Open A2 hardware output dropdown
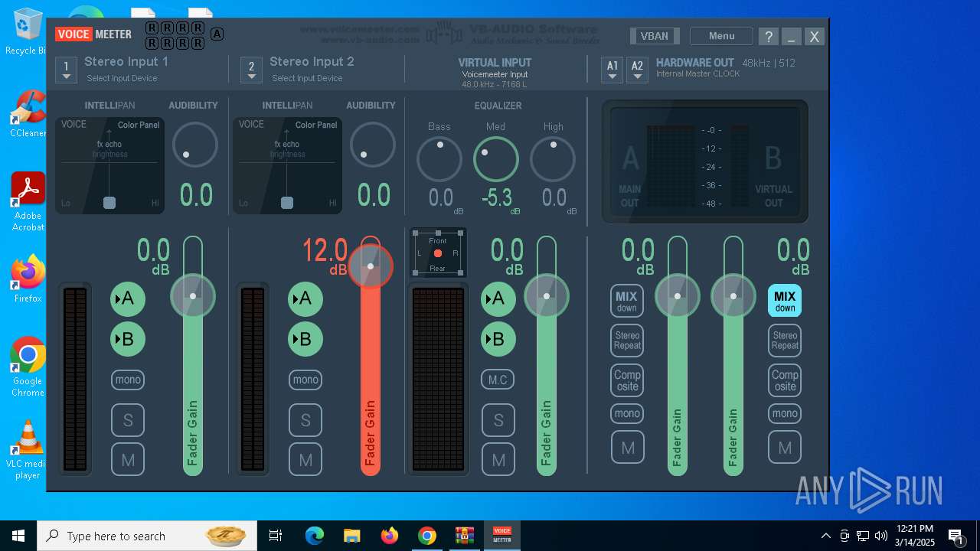Viewport: 980px width, 551px height. [637, 70]
